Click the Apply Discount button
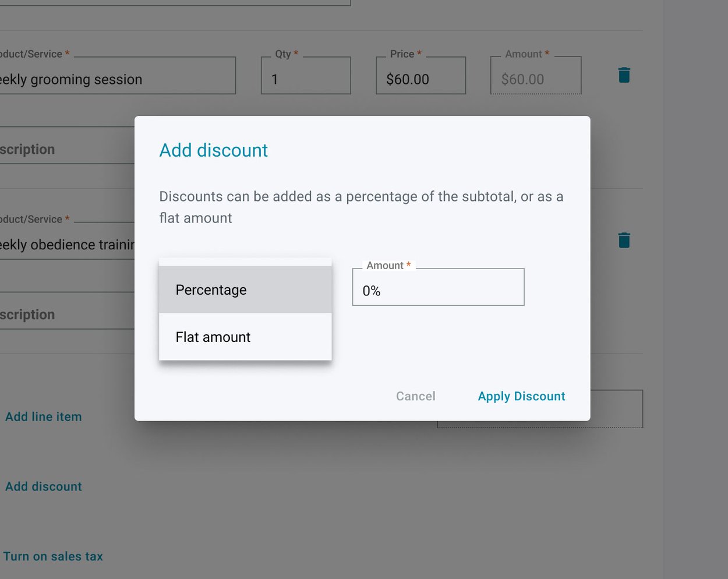 (521, 396)
